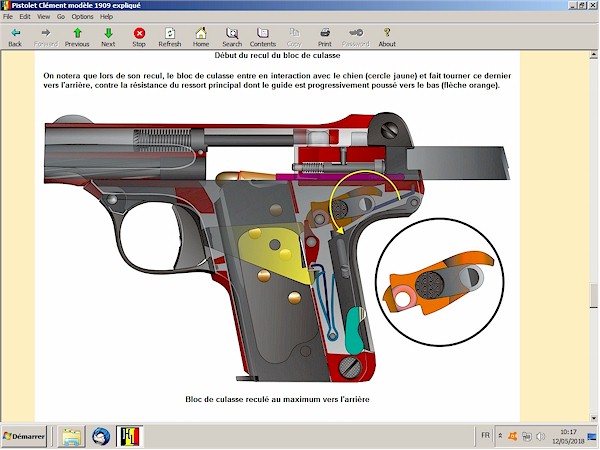
Task: Open the Go menu
Action: point(61,16)
